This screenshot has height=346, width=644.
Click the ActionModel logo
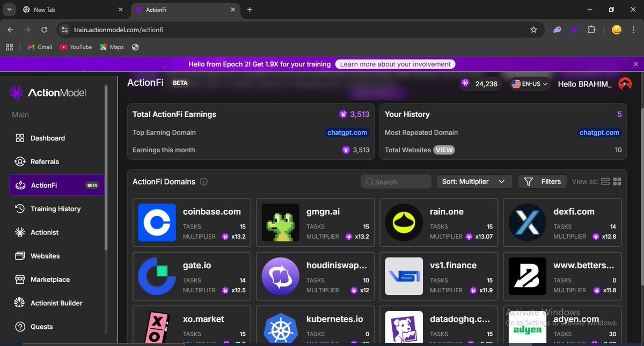[48, 93]
